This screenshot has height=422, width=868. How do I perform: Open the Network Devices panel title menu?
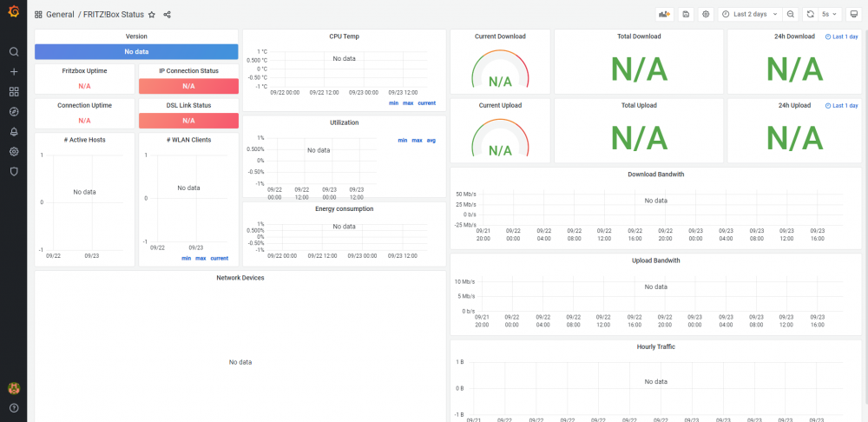click(240, 278)
